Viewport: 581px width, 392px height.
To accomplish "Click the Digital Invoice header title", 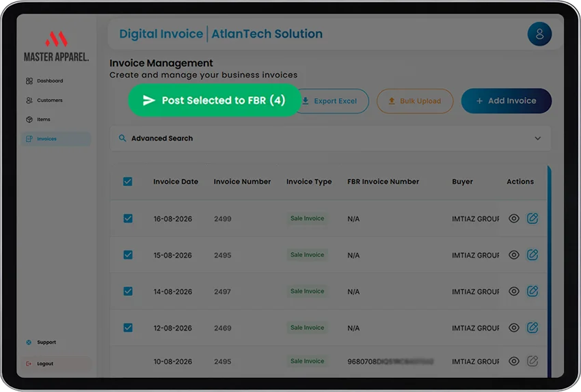I will pos(161,33).
